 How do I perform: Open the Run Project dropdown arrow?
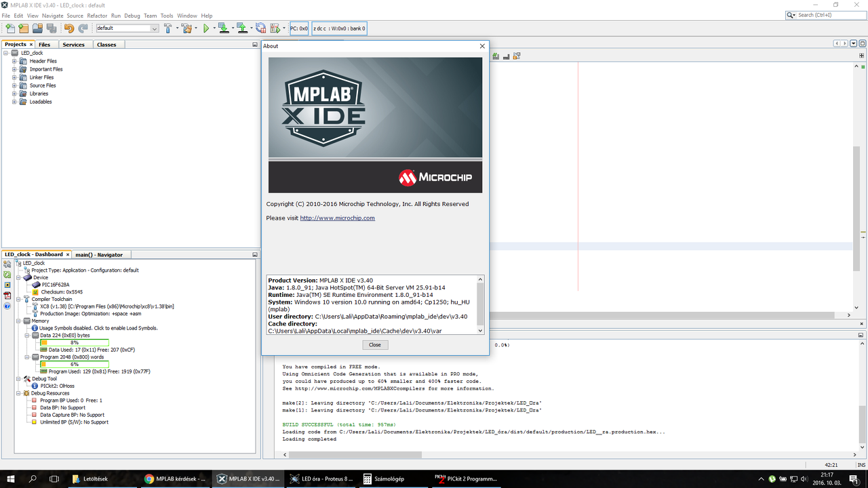click(214, 28)
